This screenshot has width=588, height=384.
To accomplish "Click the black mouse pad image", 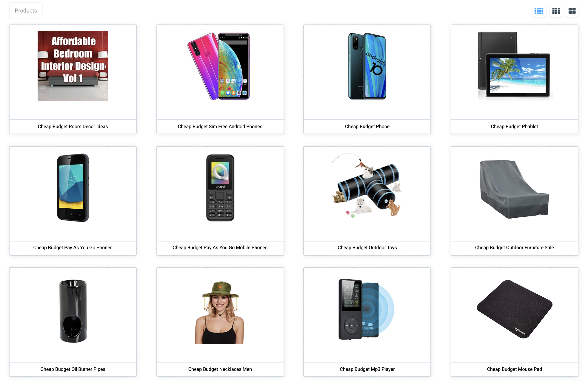I will tap(514, 309).
